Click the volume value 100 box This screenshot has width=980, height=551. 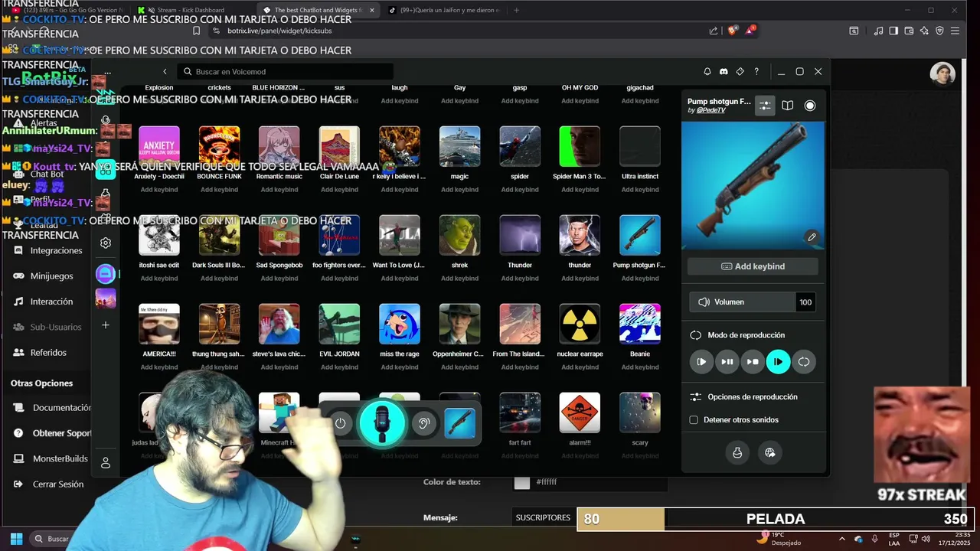pyautogui.click(x=805, y=302)
